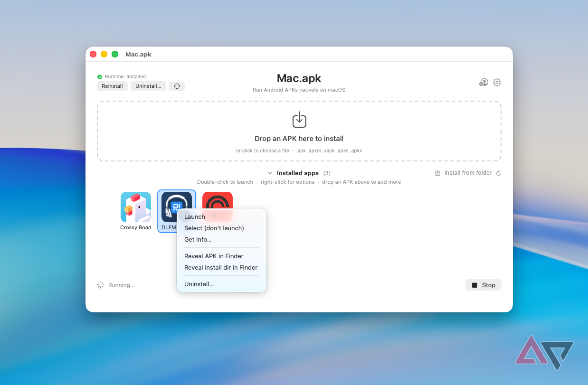This screenshot has width=588, height=385.
Task: Click the green Runtime Installed status icon
Action: point(100,77)
